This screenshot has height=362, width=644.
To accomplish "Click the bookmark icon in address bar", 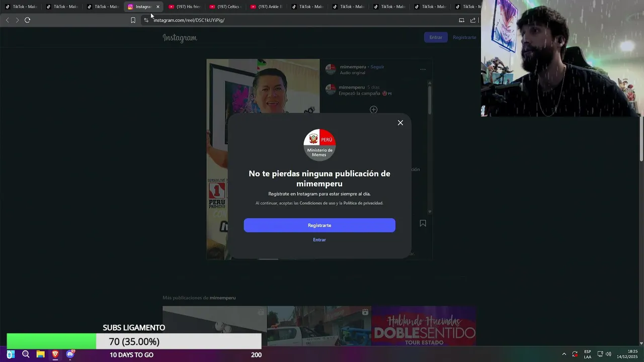I will (x=133, y=20).
